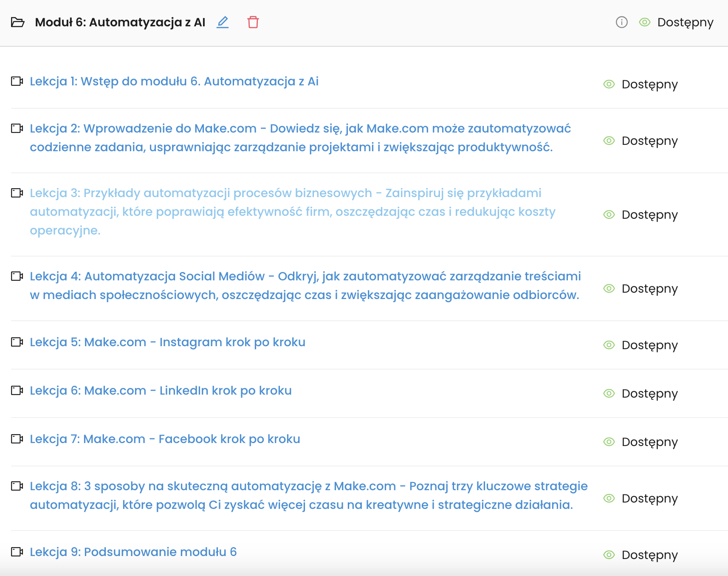The height and width of the screenshot is (576, 728).
Task: Click the video camera icon for Lekcja 3
Action: [17, 193]
